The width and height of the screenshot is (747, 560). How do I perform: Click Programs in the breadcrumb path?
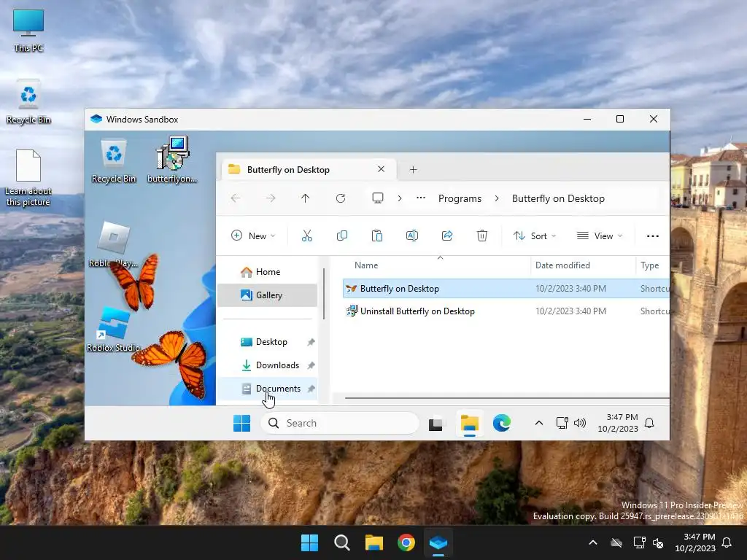(460, 198)
